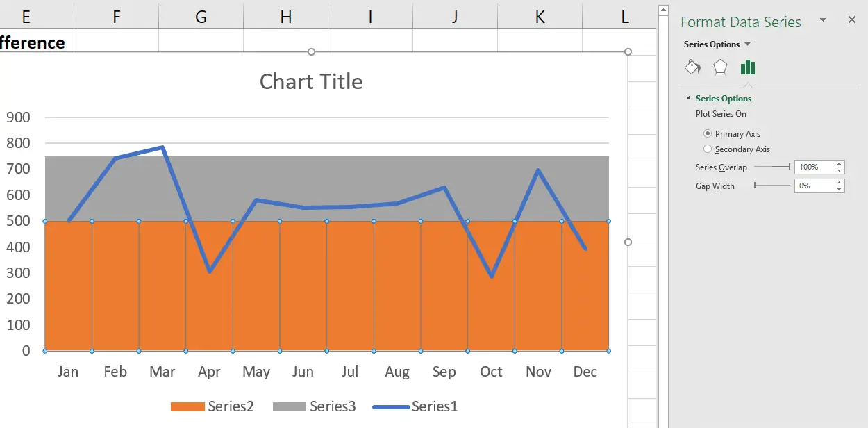Select the Chart Title text
Screen dimensions: 868x428
[x=310, y=81]
